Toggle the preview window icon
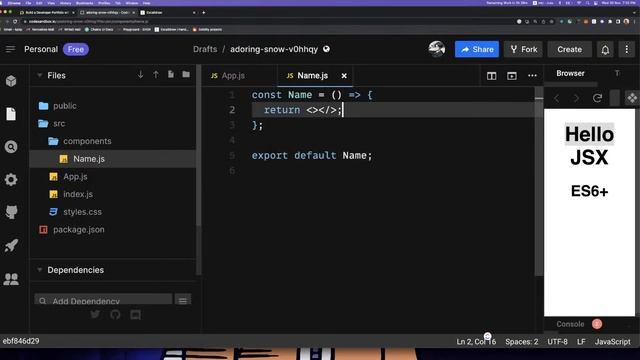The width and height of the screenshot is (640, 360). pos(512,76)
